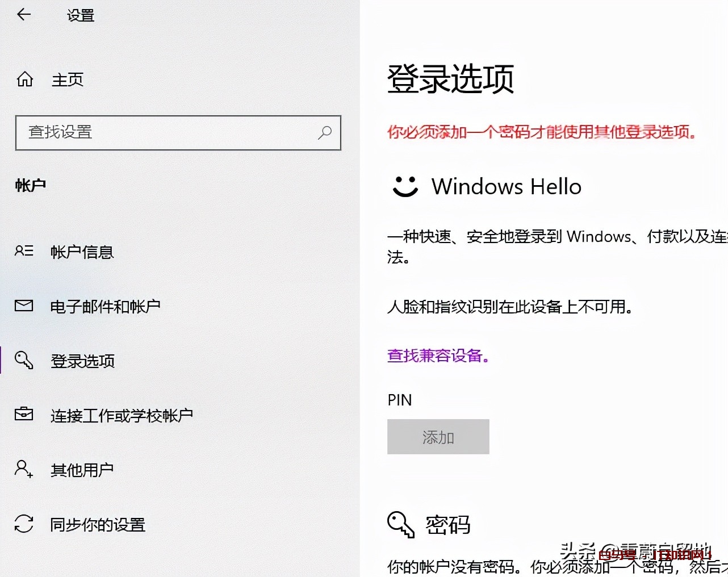Screen dimensions: 728x577
Task: Open the 主页 home page
Action: click(x=67, y=80)
